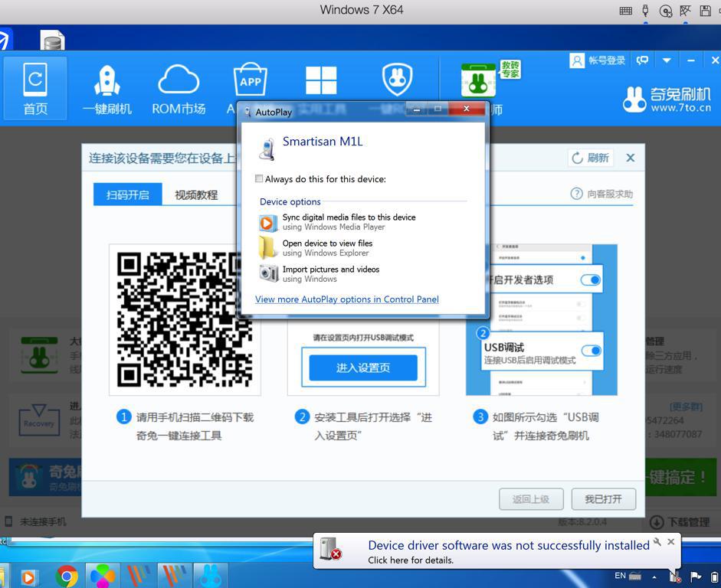Open Action Center flag icon
Screen dimensions: 721x588
[x=696, y=576]
